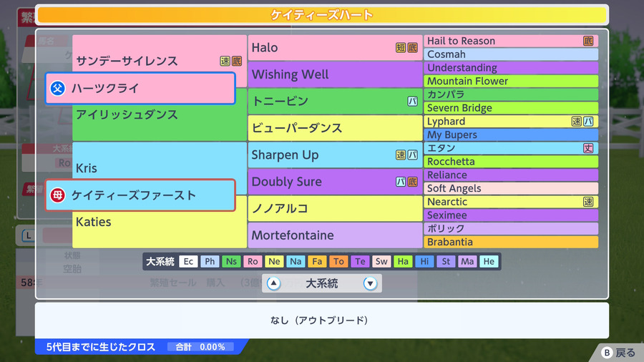Click the パ icon on Sharpen Up
The height and width of the screenshot is (362, 644).
pos(412,155)
